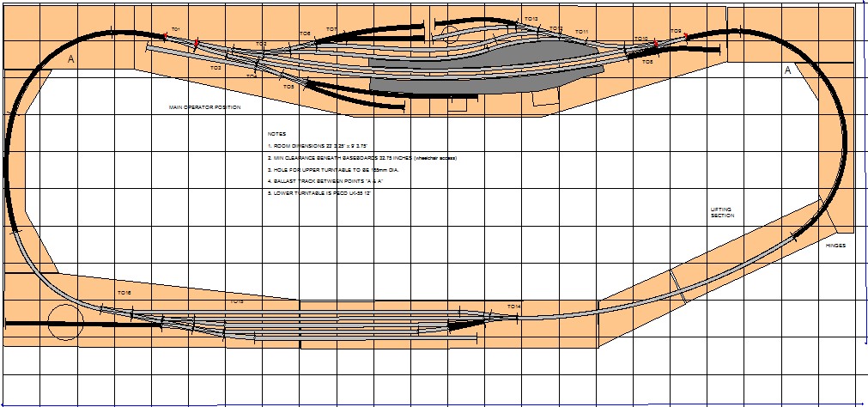Select the HINGES label
Screen dimensions: 868x407
835,246
